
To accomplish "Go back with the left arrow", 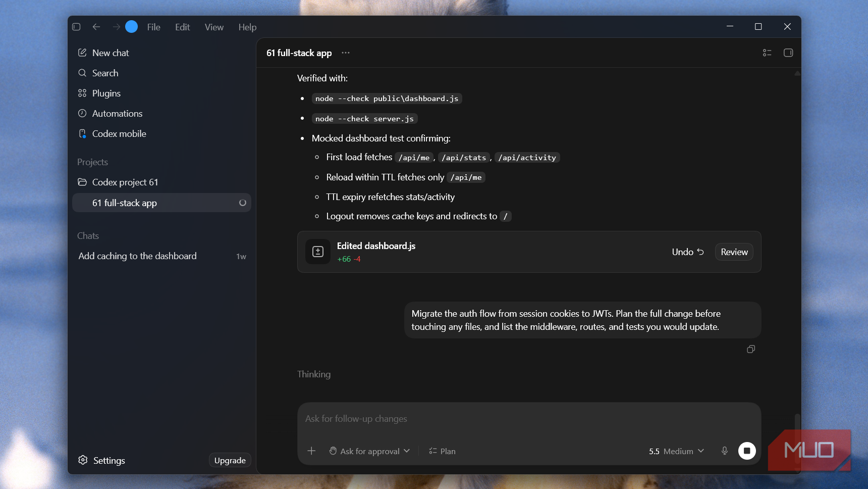I will (x=96, y=27).
